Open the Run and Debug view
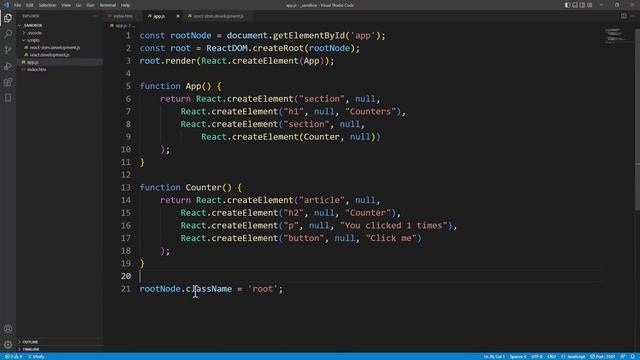The height and width of the screenshot is (360, 640). click(8, 66)
